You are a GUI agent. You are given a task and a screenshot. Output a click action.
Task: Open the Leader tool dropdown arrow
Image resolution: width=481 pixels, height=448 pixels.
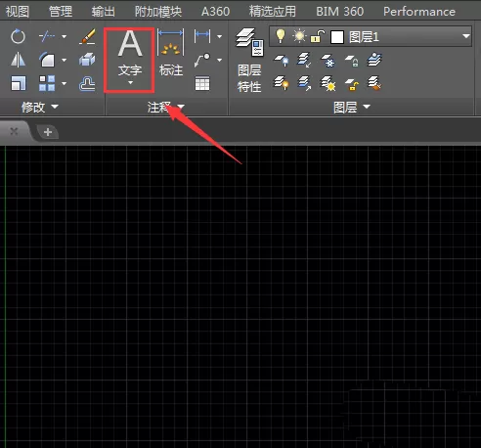219,61
